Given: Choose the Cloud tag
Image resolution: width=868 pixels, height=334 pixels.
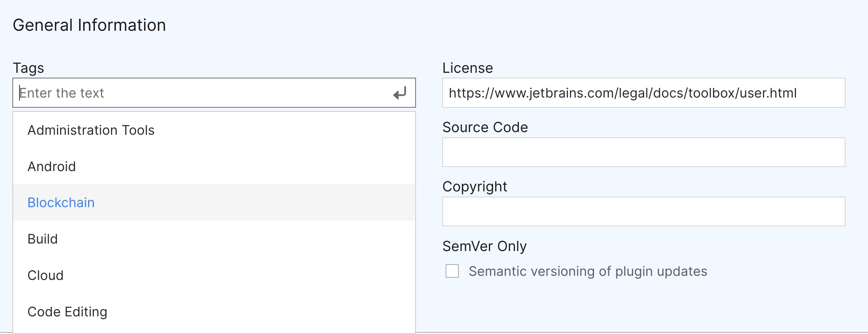Looking at the screenshot, I should [x=214, y=275].
